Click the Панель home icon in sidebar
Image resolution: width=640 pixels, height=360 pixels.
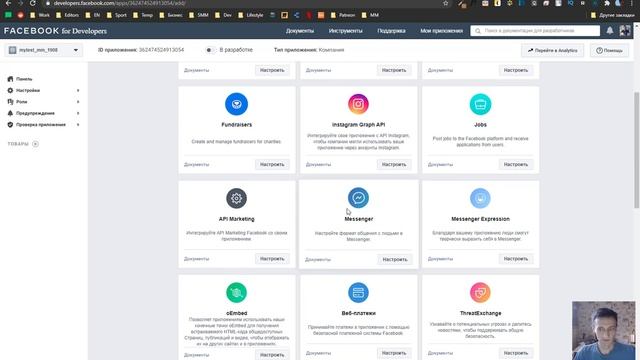click(x=10, y=79)
